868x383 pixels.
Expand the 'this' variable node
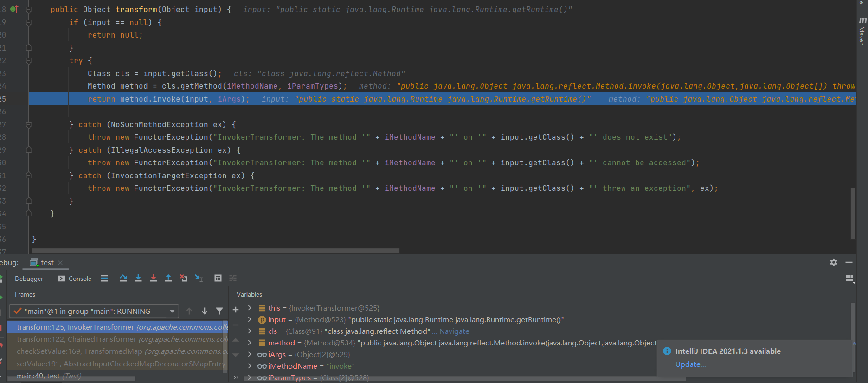coord(250,308)
